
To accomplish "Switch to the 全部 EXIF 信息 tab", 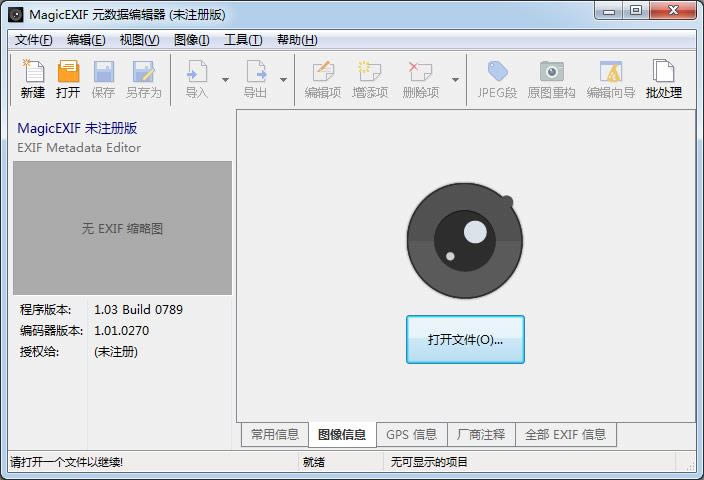I will pos(566,434).
